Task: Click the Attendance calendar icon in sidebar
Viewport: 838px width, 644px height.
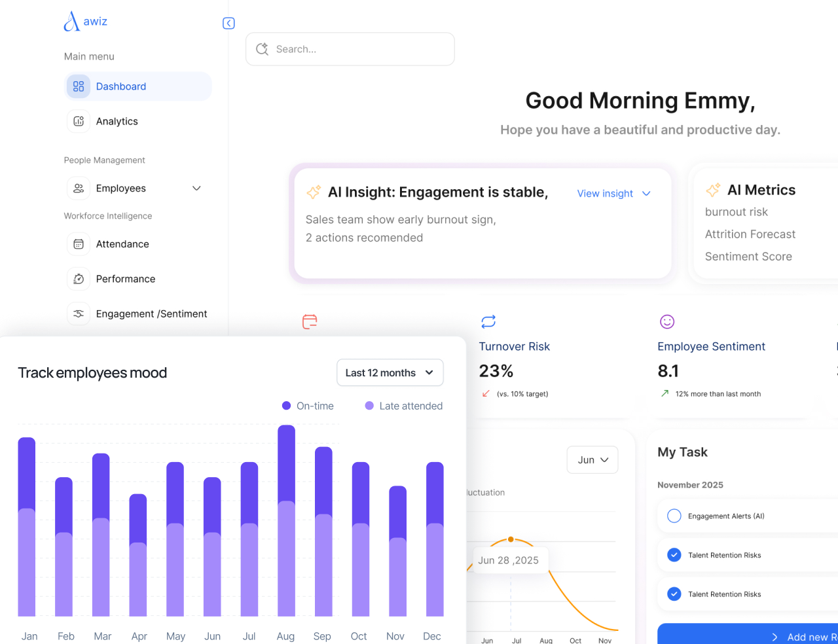Action: point(79,244)
